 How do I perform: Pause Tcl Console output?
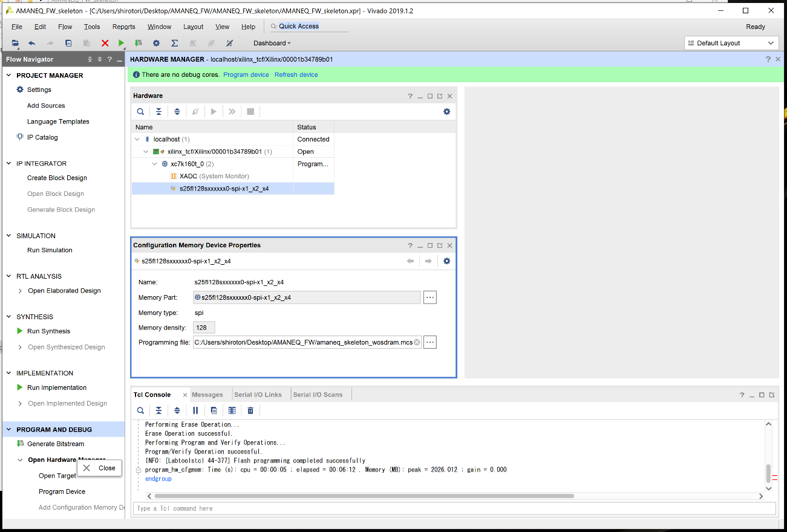tap(195, 410)
